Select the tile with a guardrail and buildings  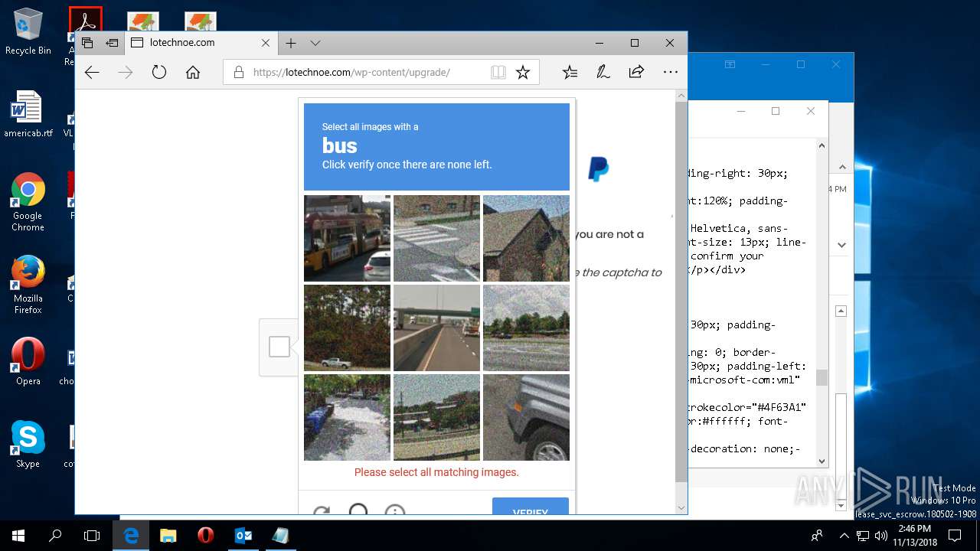(436, 417)
